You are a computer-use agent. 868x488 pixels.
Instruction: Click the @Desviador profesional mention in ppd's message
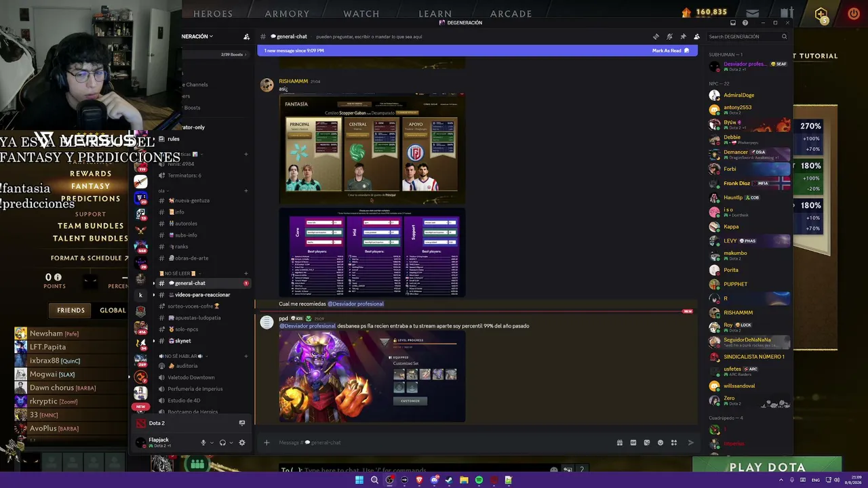pyautogui.click(x=308, y=326)
